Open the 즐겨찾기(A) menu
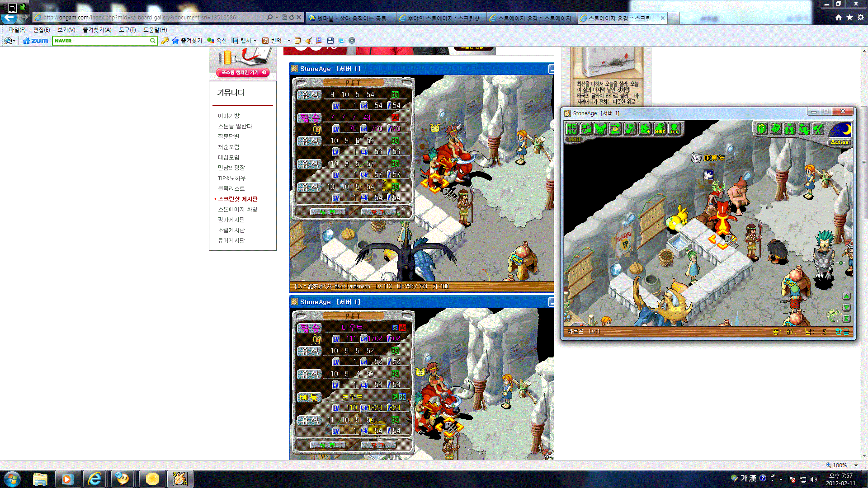The height and width of the screenshot is (488, 868). [97, 30]
